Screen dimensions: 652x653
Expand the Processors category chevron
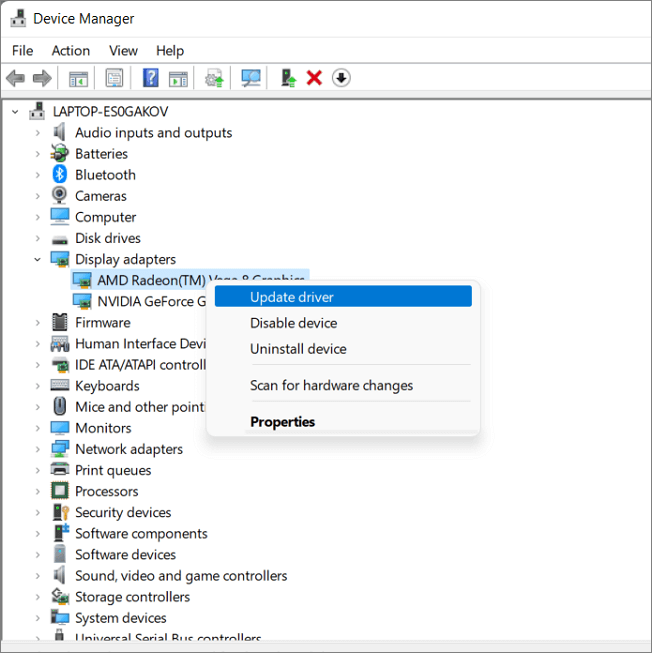pyautogui.click(x=37, y=491)
